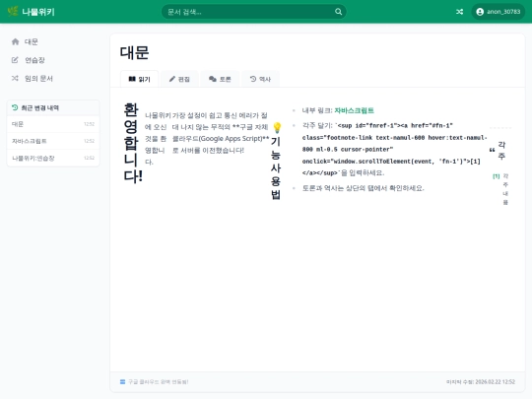Follow the green 자바스크립트 internal link
Viewport: 532px width, 399px height.
click(x=354, y=110)
